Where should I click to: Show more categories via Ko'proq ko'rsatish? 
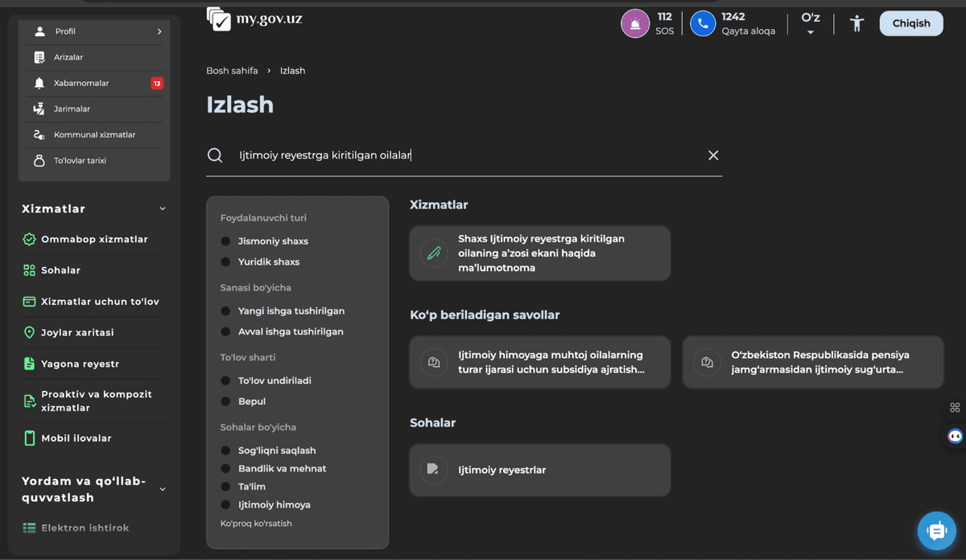point(256,524)
